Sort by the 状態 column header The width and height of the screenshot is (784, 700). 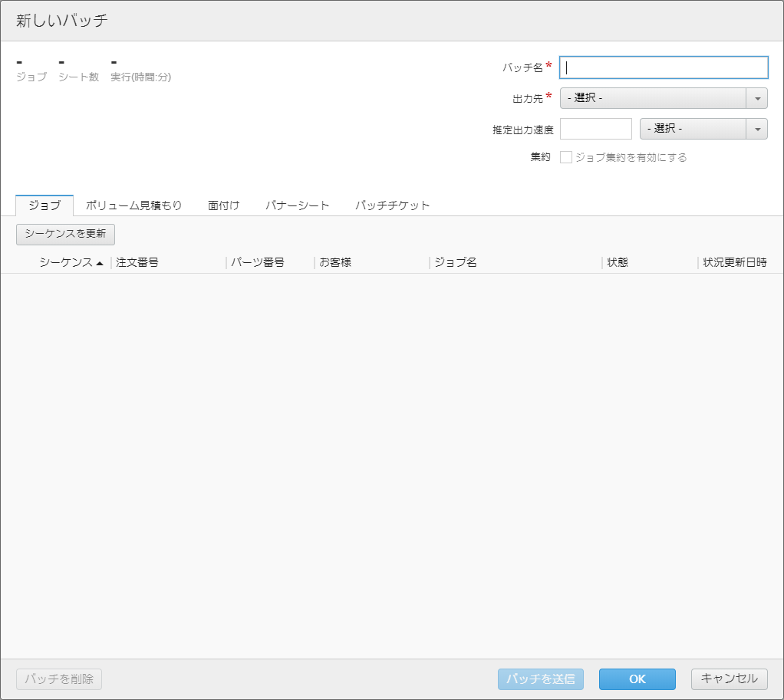click(618, 262)
